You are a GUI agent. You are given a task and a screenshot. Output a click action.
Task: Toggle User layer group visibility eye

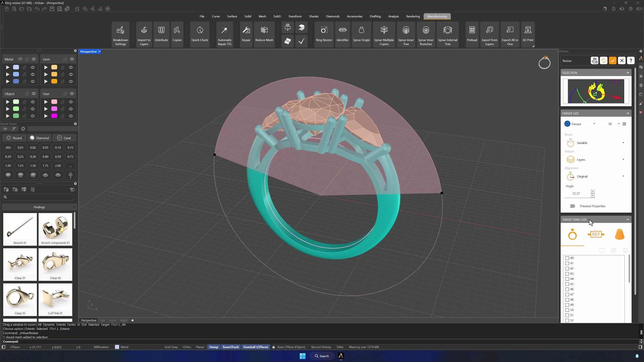click(x=72, y=94)
